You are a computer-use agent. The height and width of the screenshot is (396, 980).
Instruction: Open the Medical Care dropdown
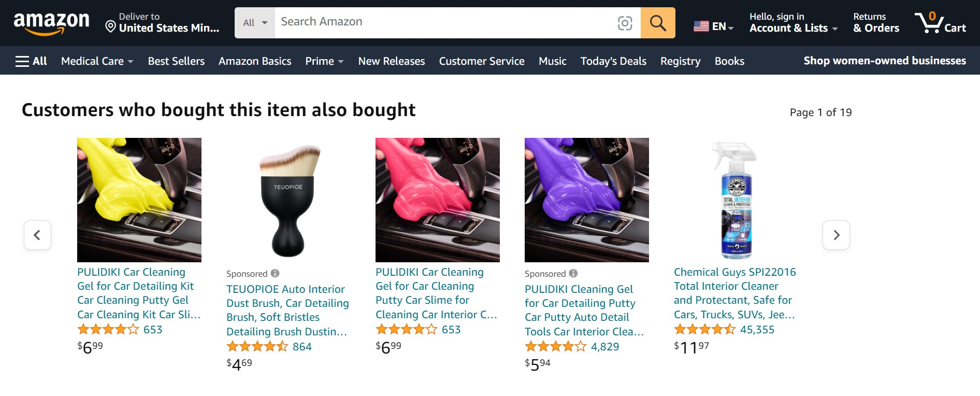96,61
